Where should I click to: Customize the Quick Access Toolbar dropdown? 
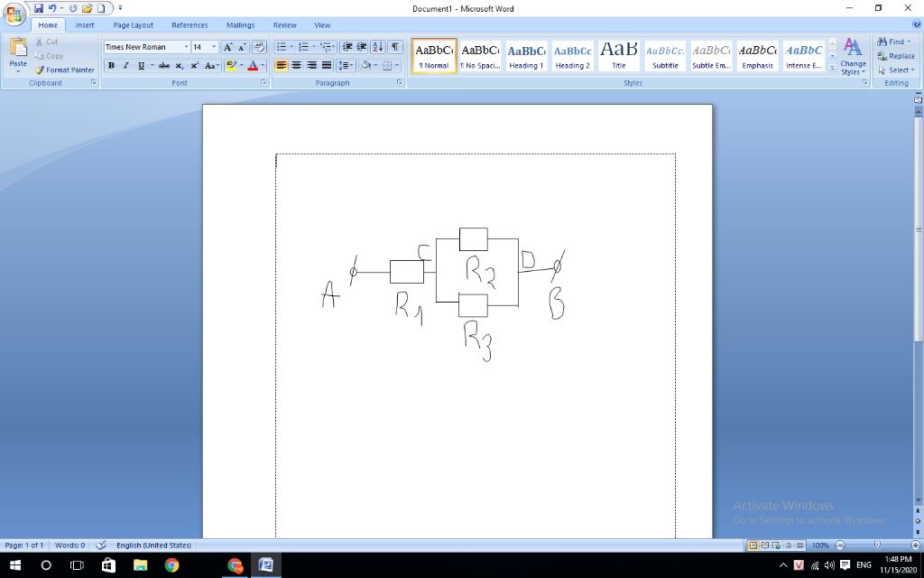click(120, 8)
